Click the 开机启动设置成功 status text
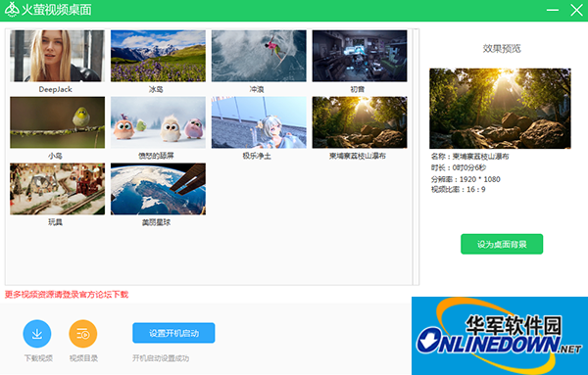 coord(161,358)
